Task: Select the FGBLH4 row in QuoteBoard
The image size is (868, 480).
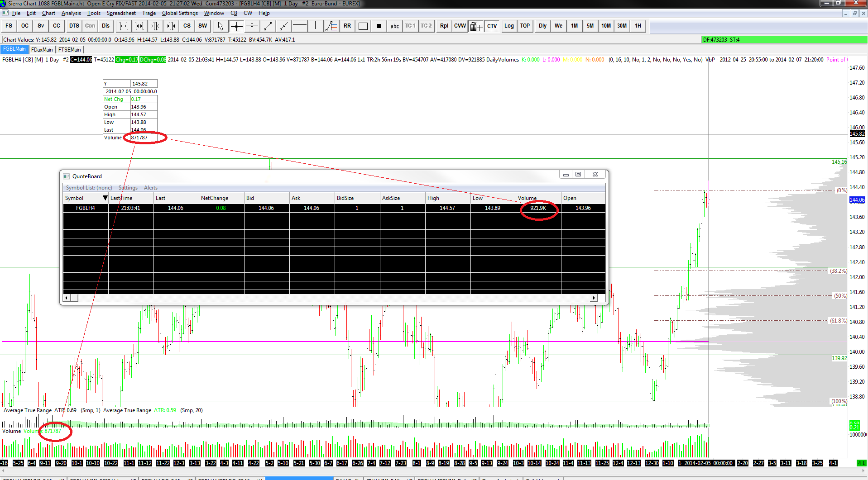Action: click(x=334, y=208)
